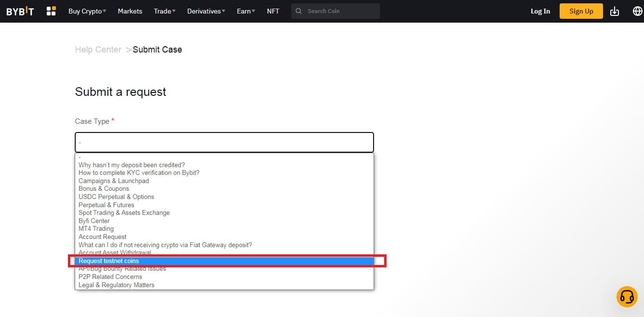Viewport: 644px width, 317px height.
Task: Select Spot Trading & Assets Exchange
Action: pyautogui.click(x=225, y=213)
